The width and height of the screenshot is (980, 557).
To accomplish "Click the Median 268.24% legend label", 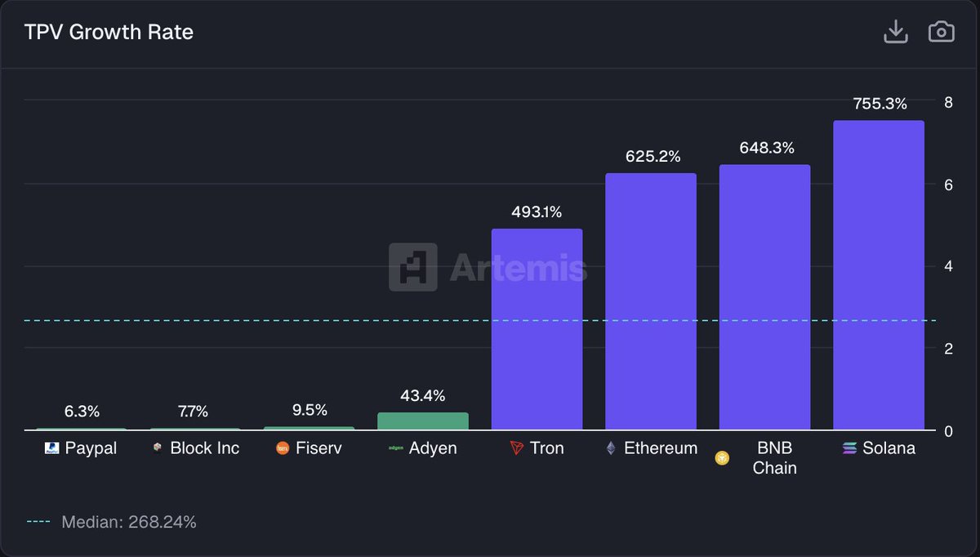I will (129, 522).
